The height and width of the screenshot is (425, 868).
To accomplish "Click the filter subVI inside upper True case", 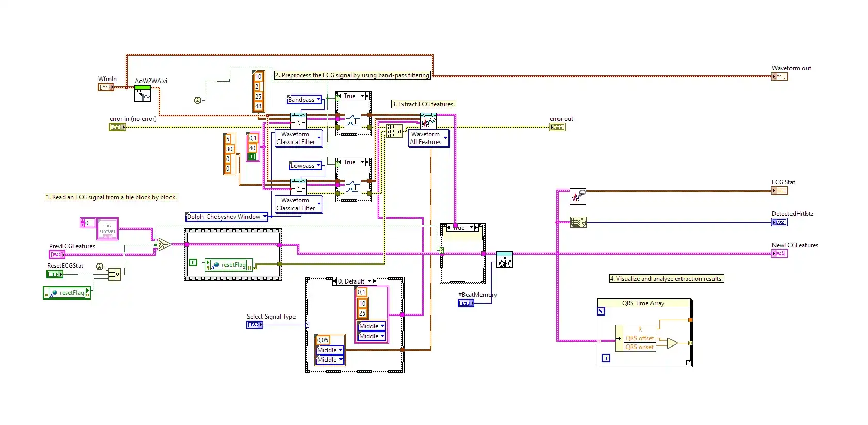I will [x=353, y=120].
